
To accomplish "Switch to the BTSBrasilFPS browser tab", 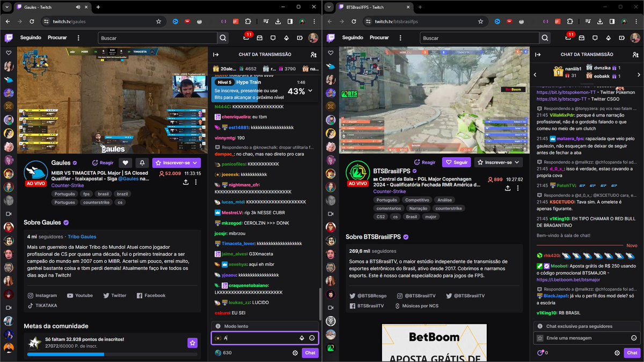I will click(365, 8).
